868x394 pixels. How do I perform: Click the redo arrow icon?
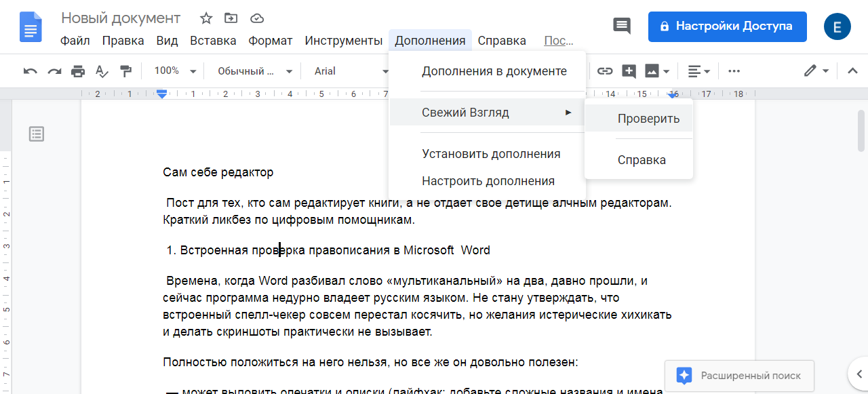click(54, 71)
